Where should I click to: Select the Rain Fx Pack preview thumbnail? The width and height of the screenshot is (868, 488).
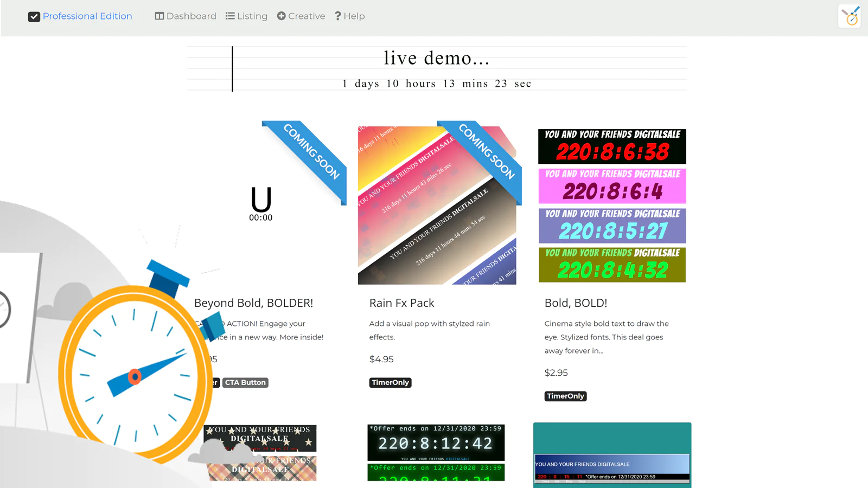coord(437,206)
